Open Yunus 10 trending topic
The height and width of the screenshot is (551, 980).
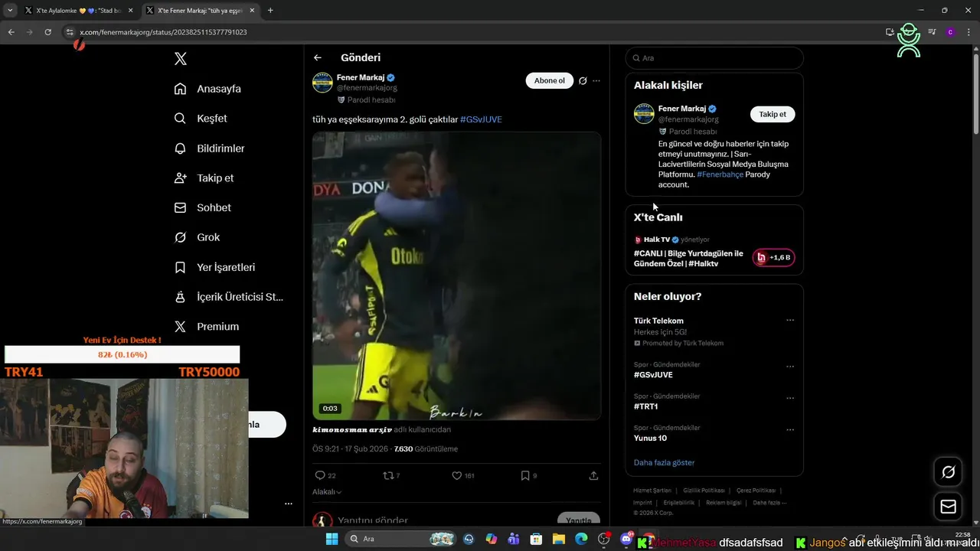pyautogui.click(x=650, y=438)
